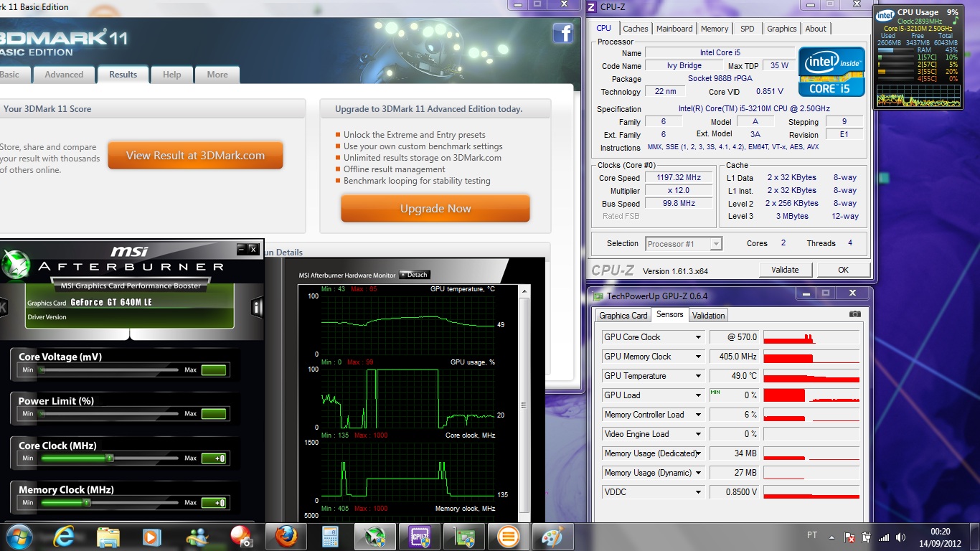
Task: Click the PT language indicator
Action: coord(812,536)
